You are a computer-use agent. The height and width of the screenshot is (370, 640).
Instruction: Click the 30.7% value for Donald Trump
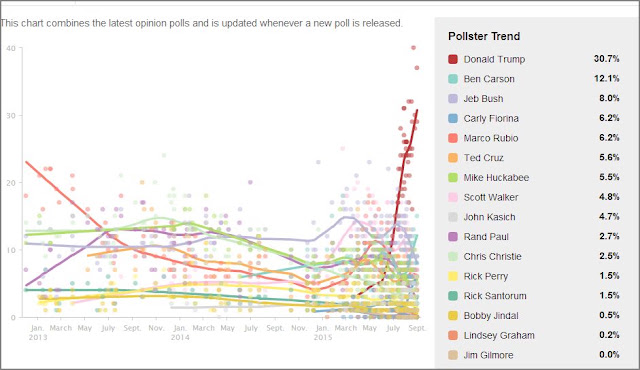coord(607,59)
